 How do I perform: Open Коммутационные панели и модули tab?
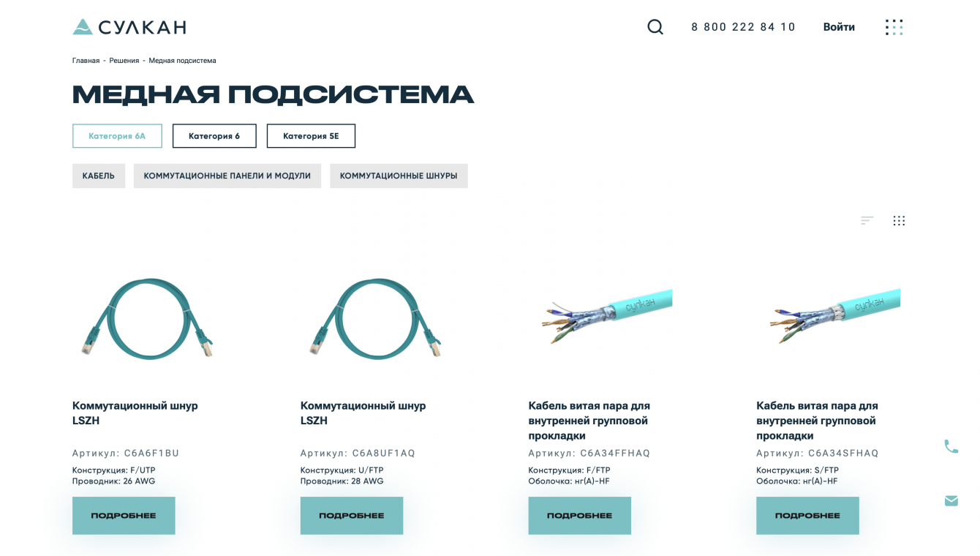pyautogui.click(x=227, y=176)
